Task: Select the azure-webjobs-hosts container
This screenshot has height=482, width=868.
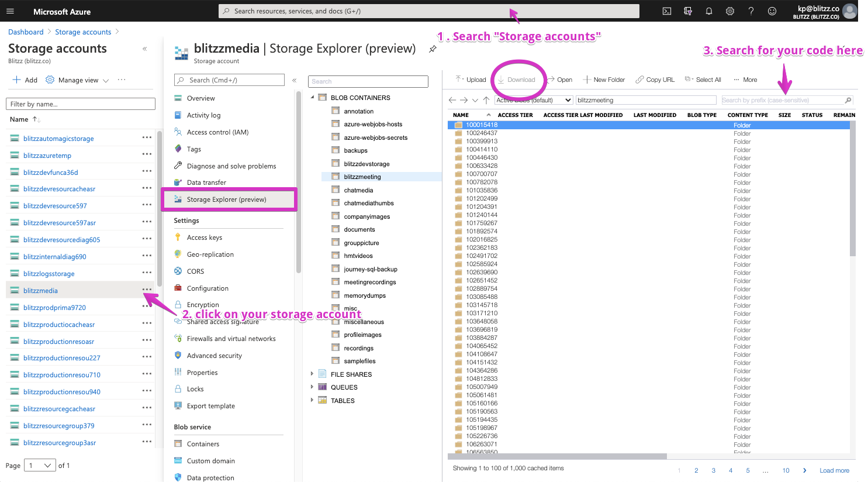Action: click(373, 124)
